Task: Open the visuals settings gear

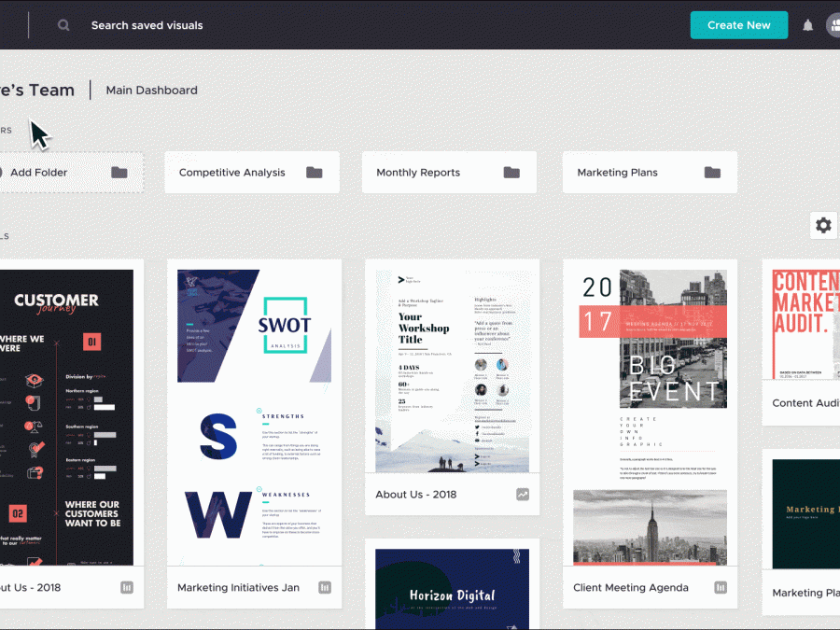Action: pos(823,225)
